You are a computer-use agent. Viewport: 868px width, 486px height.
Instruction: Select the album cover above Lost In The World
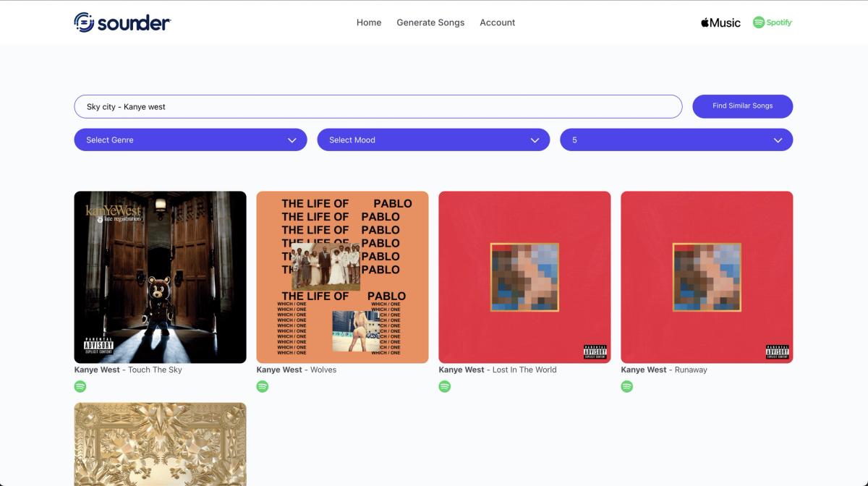pyautogui.click(x=524, y=277)
